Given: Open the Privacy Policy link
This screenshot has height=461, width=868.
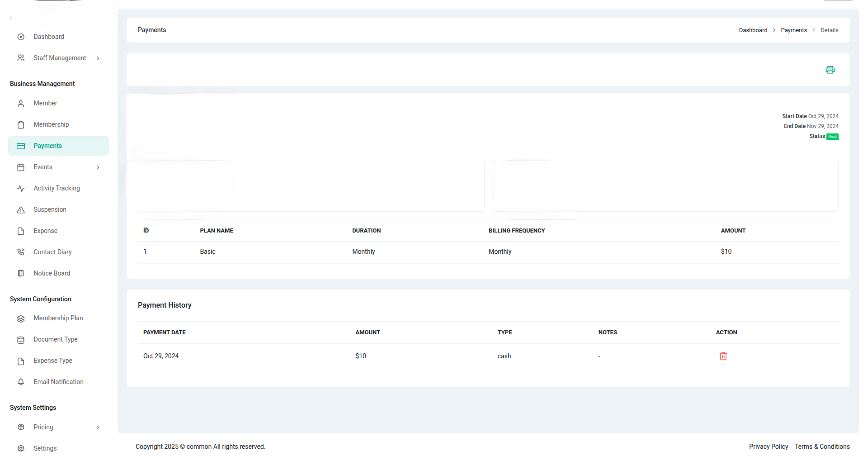Looking at the screenshot, I should [768, 447].
